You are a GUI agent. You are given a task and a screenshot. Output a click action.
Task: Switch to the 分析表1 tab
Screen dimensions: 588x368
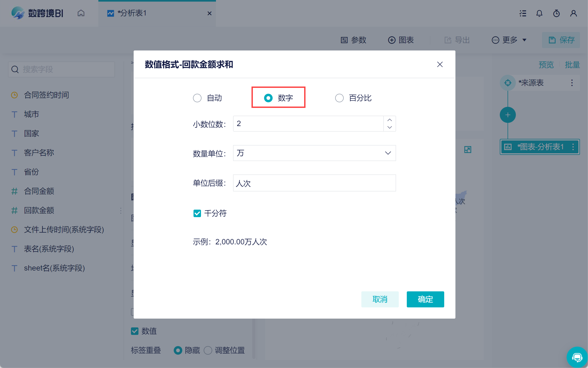pyautogui.click(x=132, y=13)
